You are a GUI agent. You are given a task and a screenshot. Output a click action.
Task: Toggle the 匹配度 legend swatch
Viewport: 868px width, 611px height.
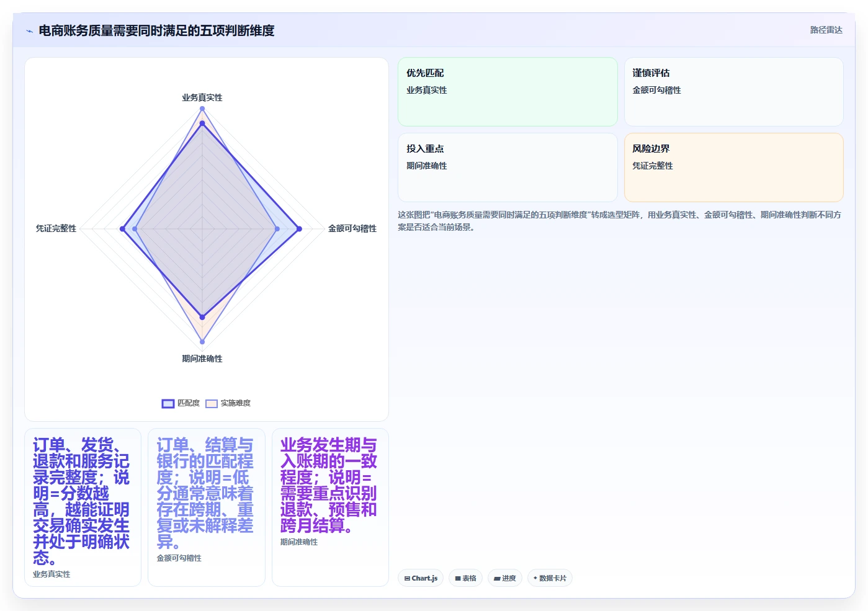[x=168, y=404]
